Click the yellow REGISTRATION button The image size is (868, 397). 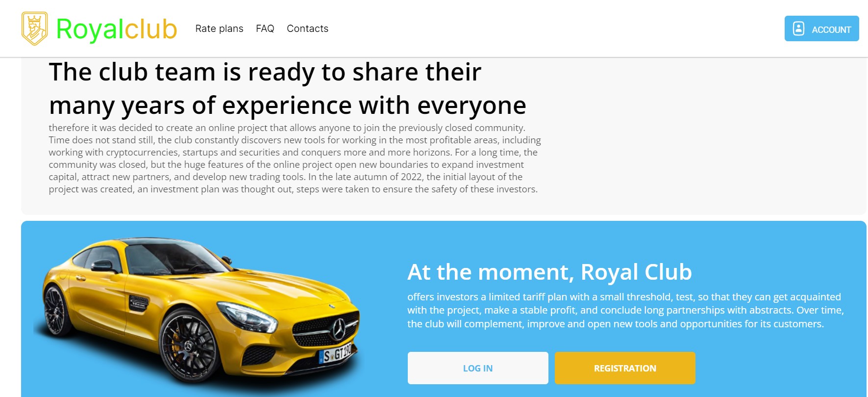(x=625, y=368)
